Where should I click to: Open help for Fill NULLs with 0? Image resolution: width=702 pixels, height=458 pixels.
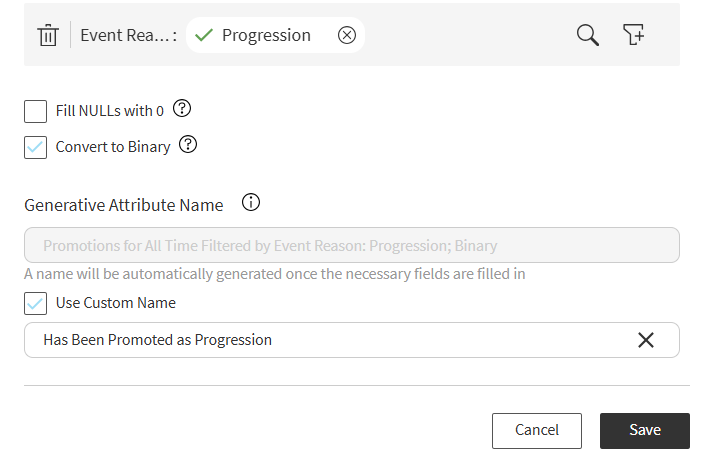pyautogui.click(x=182, y=108)
